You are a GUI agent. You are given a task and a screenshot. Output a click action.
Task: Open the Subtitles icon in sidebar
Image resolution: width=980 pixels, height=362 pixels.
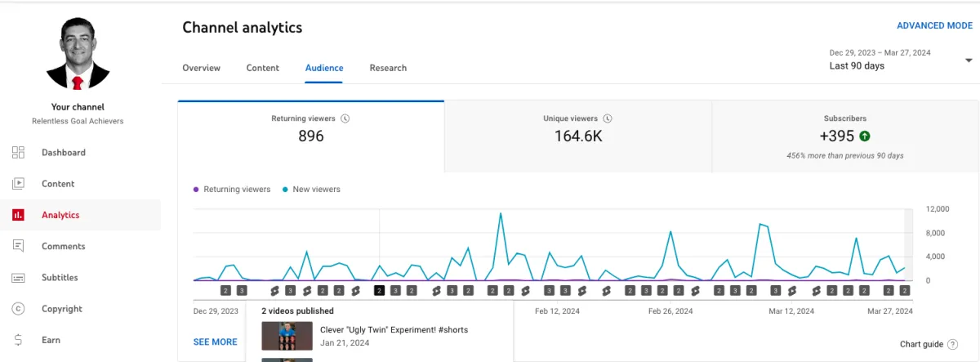coord(18,278)
